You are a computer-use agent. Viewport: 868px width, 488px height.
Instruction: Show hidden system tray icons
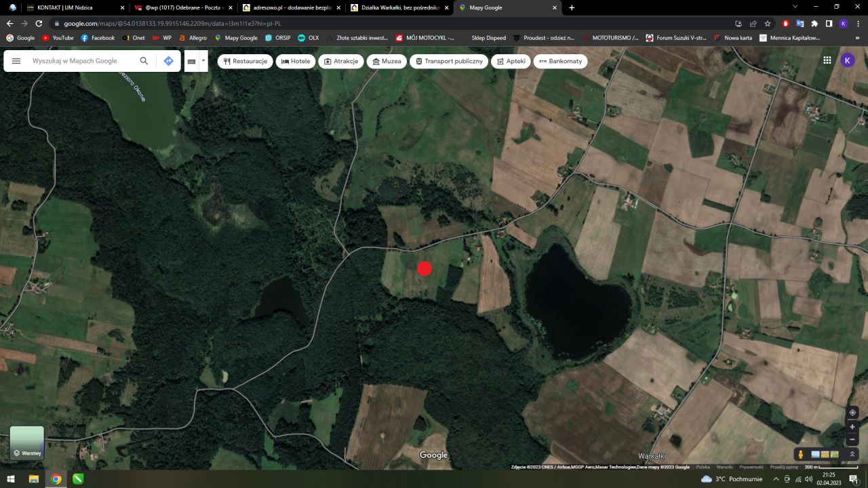point(775,479)
